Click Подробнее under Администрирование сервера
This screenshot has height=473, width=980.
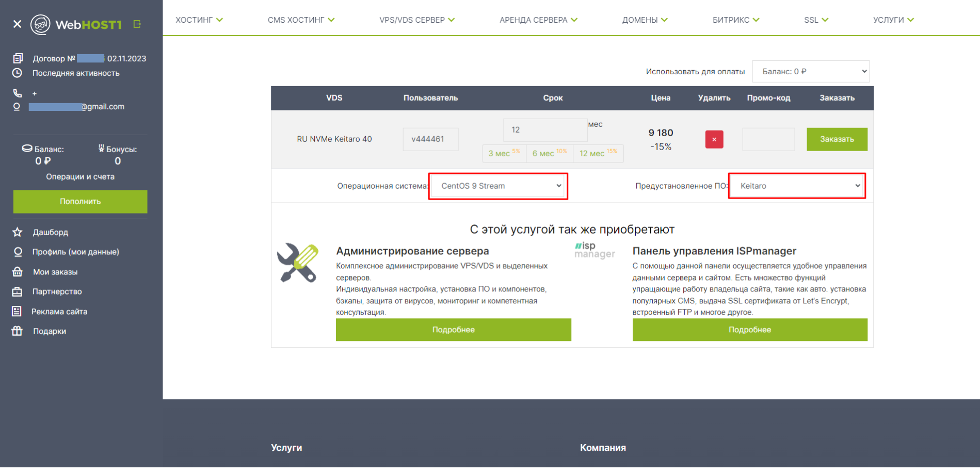coord(454,330)
